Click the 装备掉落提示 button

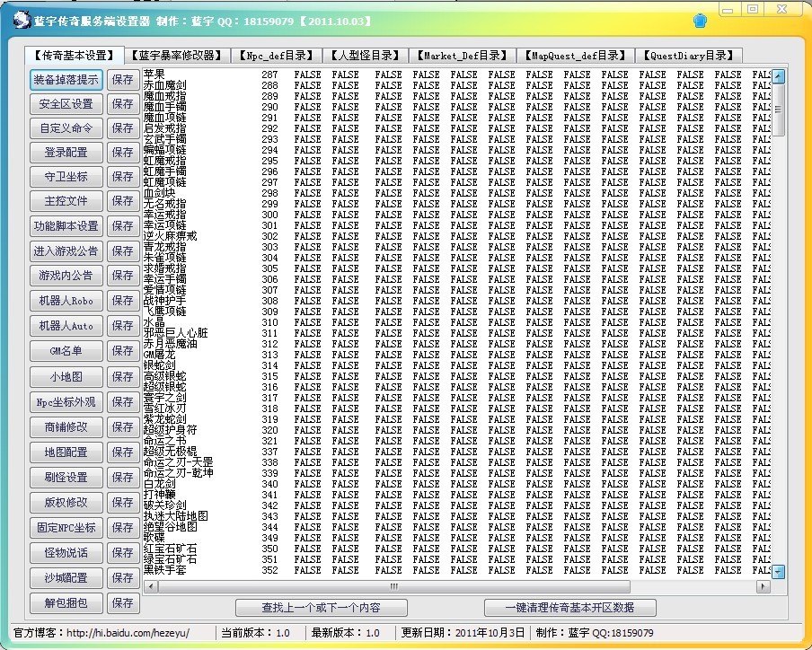tap(66, 79)
